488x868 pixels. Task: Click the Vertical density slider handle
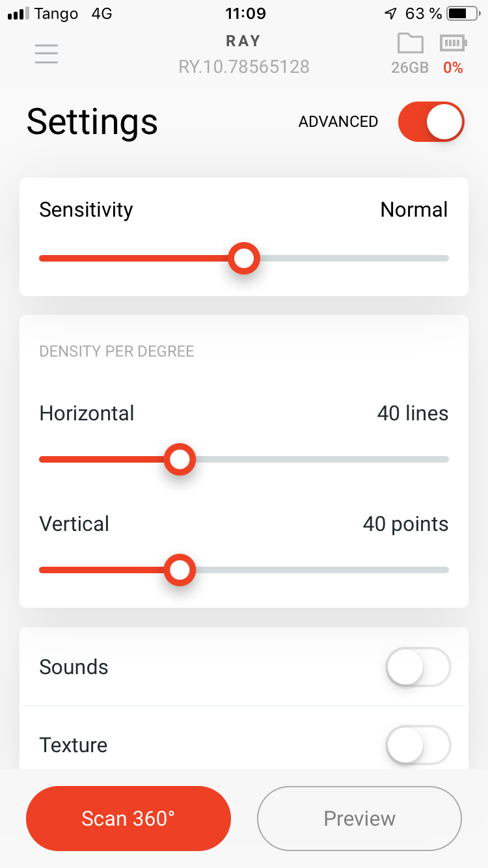(179, 570)
